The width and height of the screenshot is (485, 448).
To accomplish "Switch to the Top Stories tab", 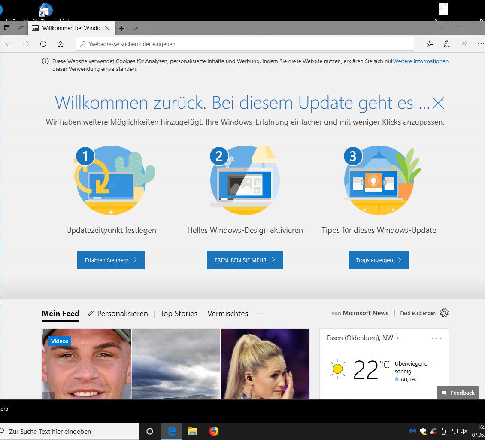I will click(x=179, y=314).
